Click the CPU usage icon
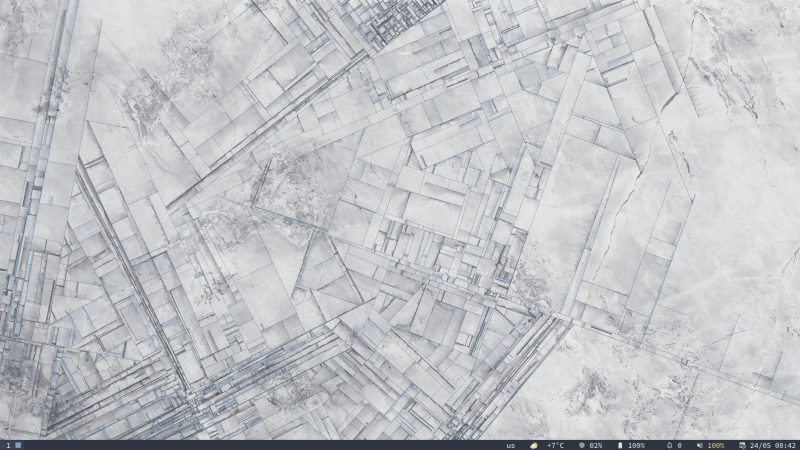This screenshot has height=450, width=800. tap(582, 445)
